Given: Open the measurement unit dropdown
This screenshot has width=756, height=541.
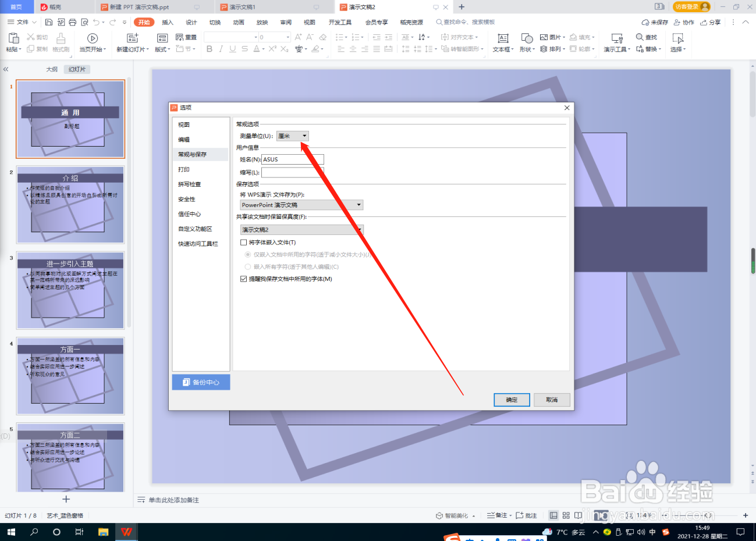Looking at the screenshot, I should point(292,136).
